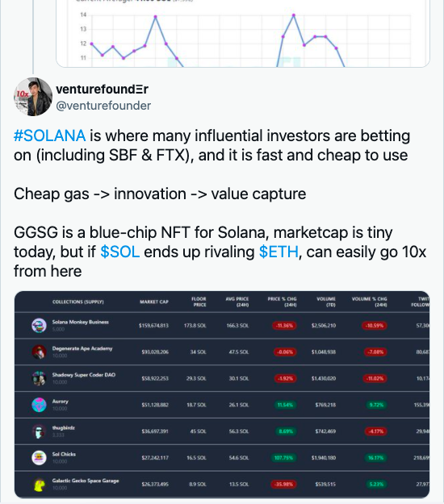
Task: Click Solana Monkey Business -11.36% badge
Action: [285, 326]
